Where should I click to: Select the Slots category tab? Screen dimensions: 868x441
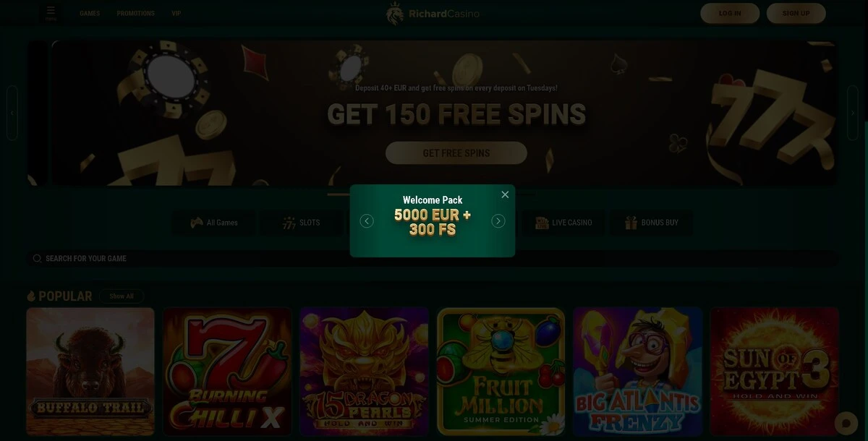click(x=302, y=223)
